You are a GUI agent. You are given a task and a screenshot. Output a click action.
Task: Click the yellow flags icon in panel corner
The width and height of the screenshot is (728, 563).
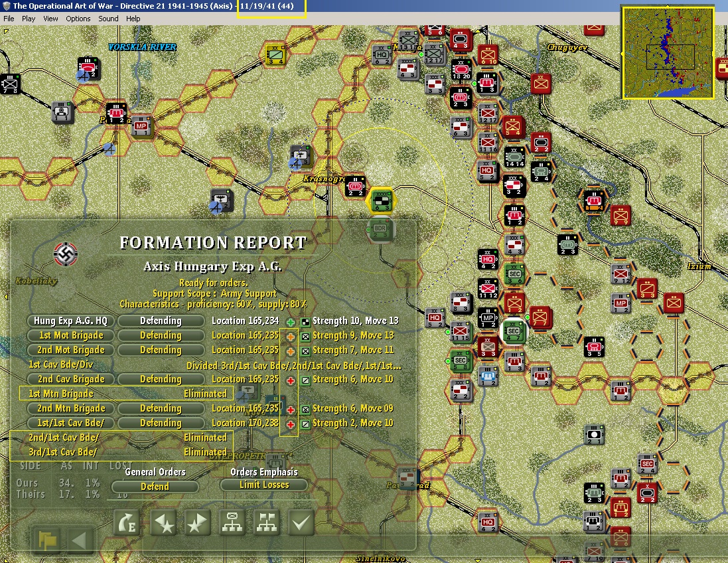(46, 540)
